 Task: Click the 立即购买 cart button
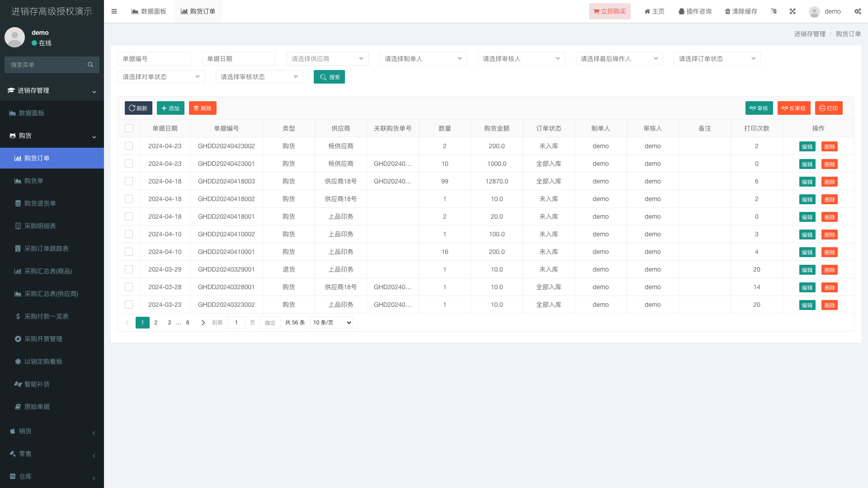tap(609, 11)
